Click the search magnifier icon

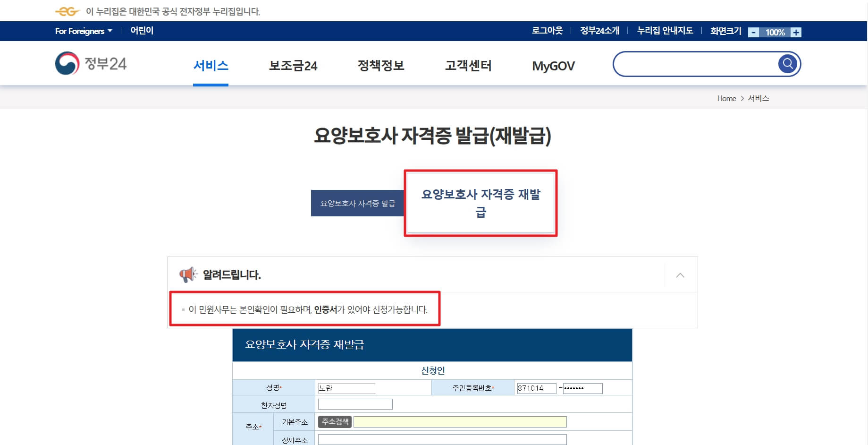(x=787, y=63)
